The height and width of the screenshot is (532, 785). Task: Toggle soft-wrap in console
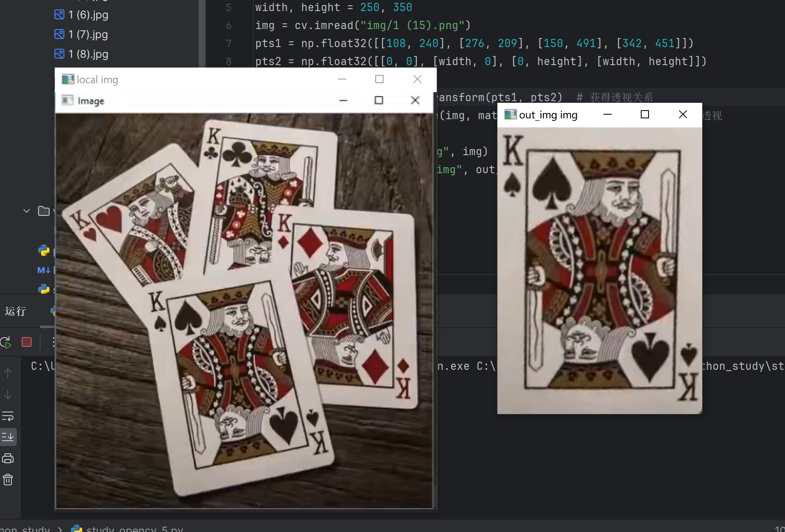click(x=8, y=416)
